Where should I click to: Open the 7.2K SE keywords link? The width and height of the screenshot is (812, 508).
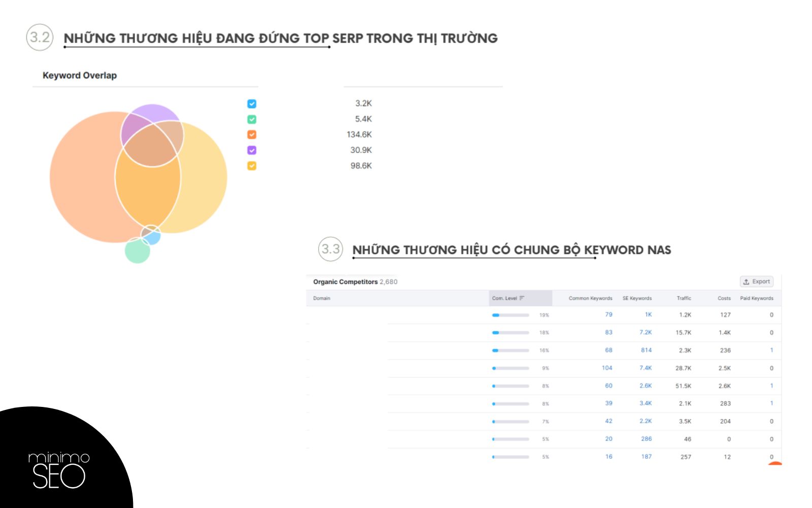tap(646, 332)
